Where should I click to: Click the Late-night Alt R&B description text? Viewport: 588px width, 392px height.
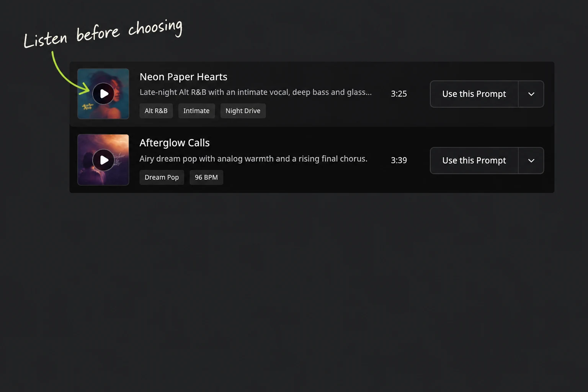pyautogui.click(x=255, y=92)
